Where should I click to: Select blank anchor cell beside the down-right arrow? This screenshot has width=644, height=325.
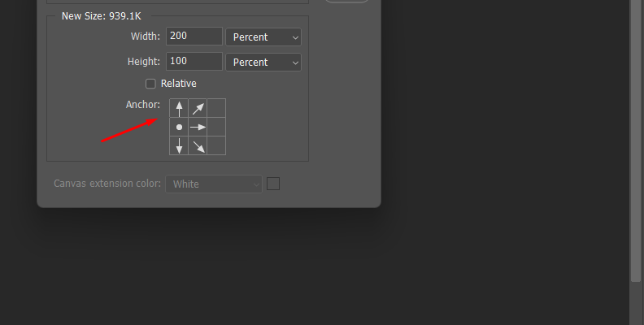point(216,145)
